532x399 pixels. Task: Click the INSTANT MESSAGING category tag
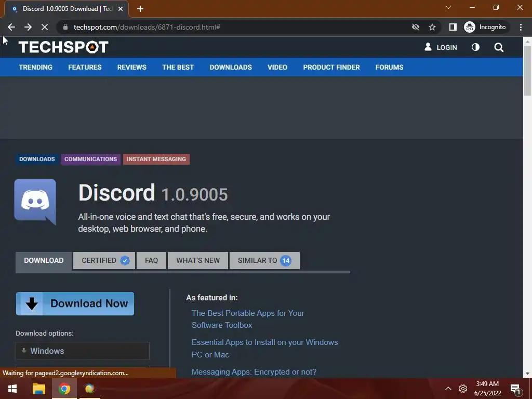156,159
